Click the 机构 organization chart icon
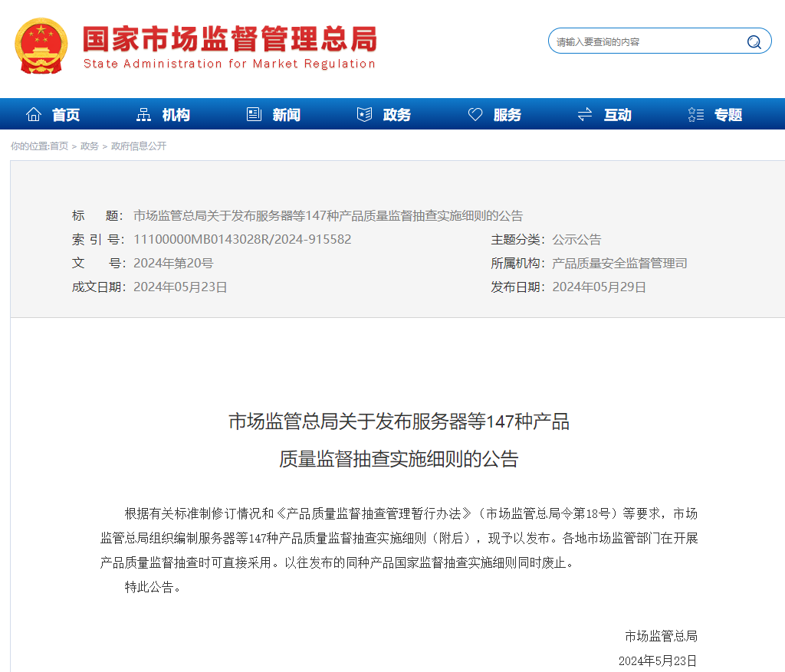Screen dimensions: 785x672 point(143,113)
